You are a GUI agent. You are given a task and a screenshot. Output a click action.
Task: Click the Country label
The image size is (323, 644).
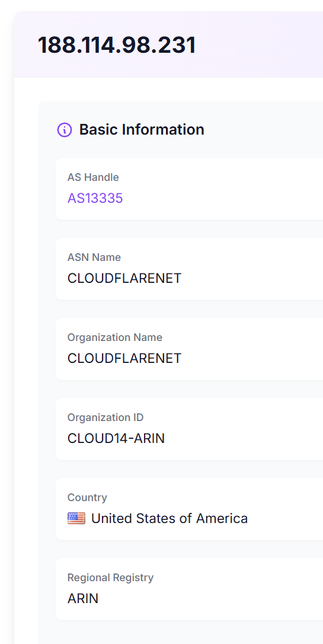point(87,498)
